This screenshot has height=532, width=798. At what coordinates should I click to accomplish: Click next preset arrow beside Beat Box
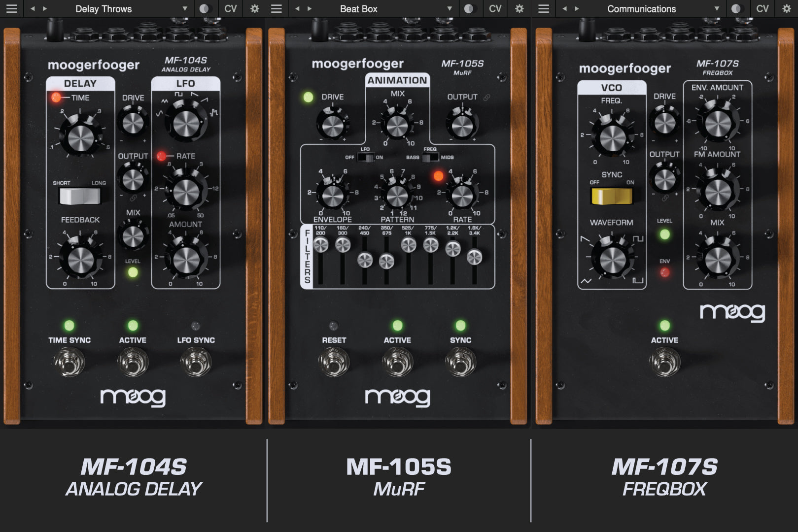310,9
